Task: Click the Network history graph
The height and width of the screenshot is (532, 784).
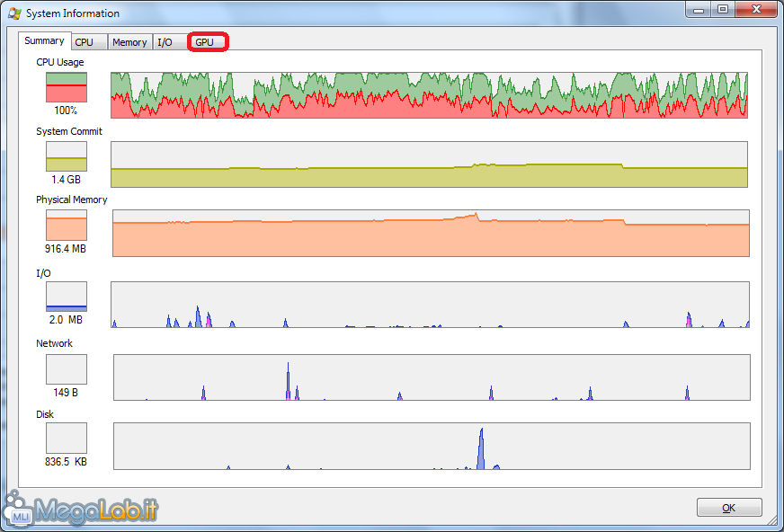Action: 431,377
